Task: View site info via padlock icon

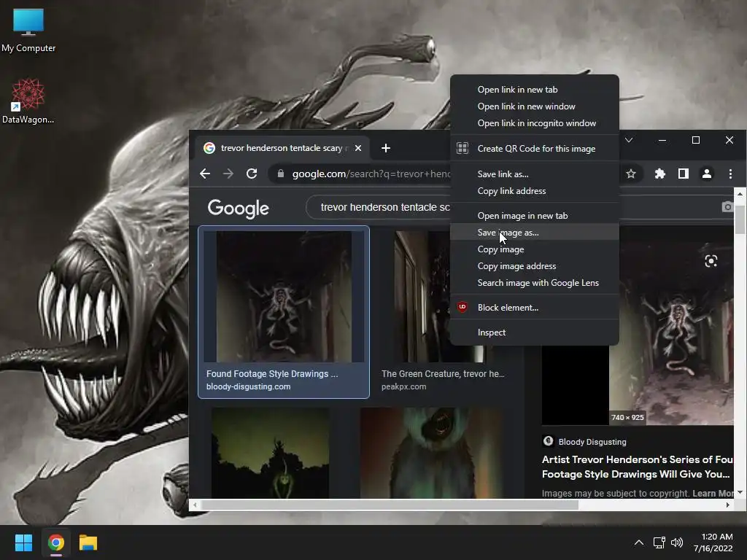Action: (281, 174)
